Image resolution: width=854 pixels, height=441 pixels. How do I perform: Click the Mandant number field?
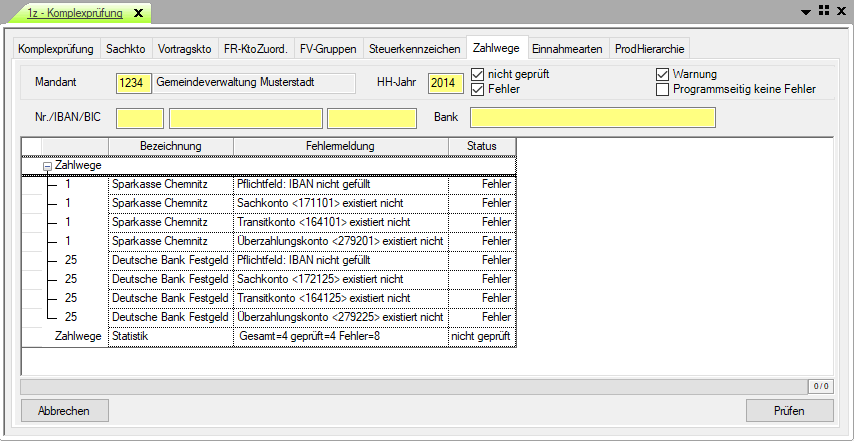point(133,83)
